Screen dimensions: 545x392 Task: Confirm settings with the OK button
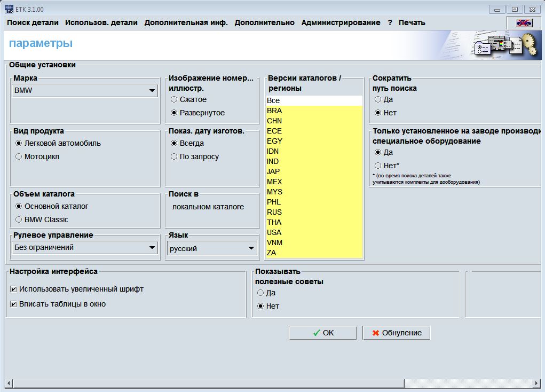pos(322,333)
